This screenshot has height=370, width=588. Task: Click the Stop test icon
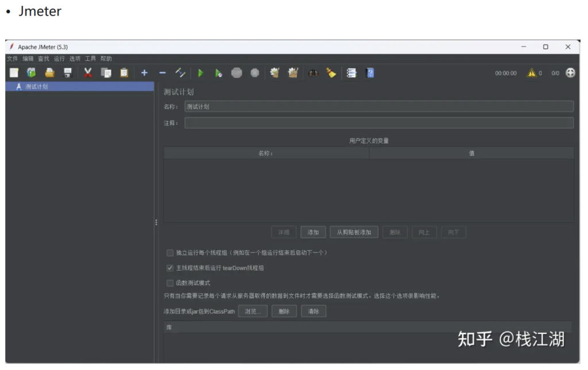[x=237, y=73]
